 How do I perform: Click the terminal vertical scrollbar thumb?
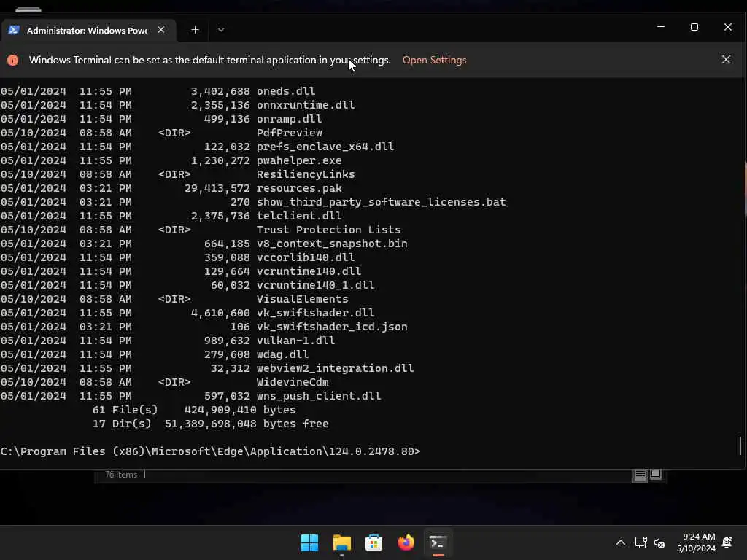[x=740, y=446]
